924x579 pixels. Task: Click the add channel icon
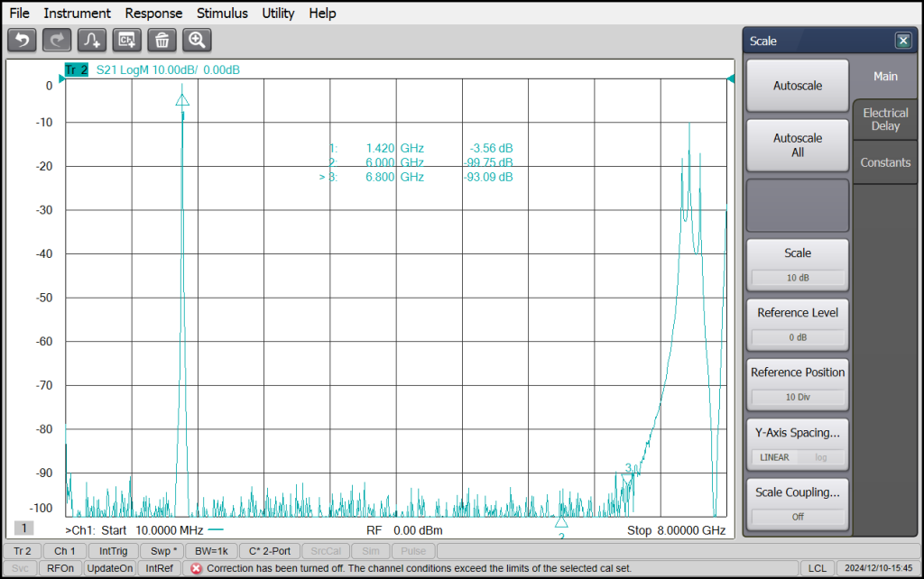point(126,40)
